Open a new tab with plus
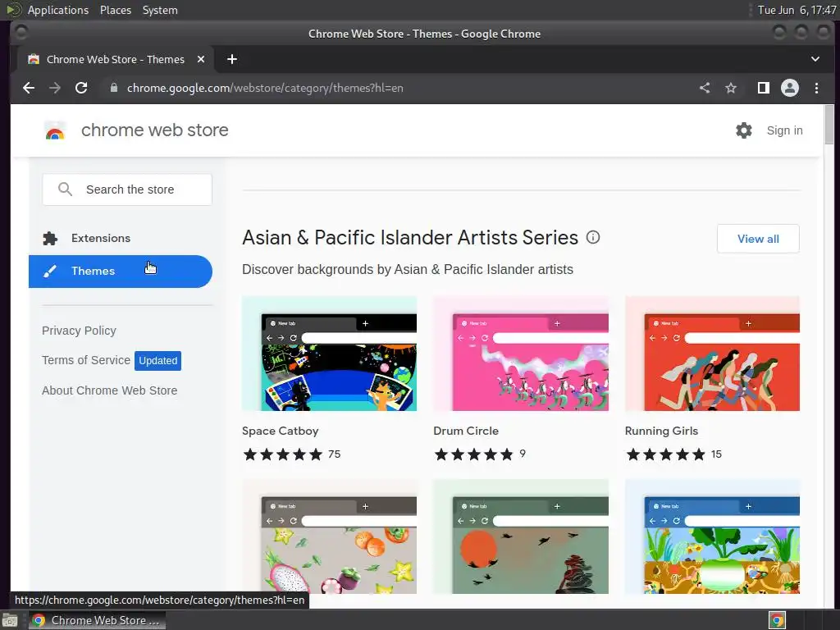Viewport: 840px width, 630px height. (x=232, y=59)
